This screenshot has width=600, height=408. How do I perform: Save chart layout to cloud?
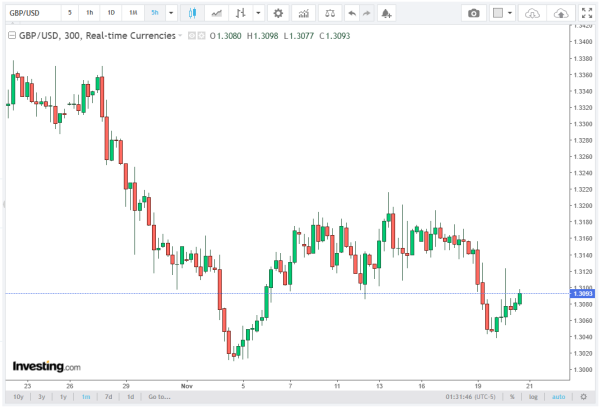[560, 13]
